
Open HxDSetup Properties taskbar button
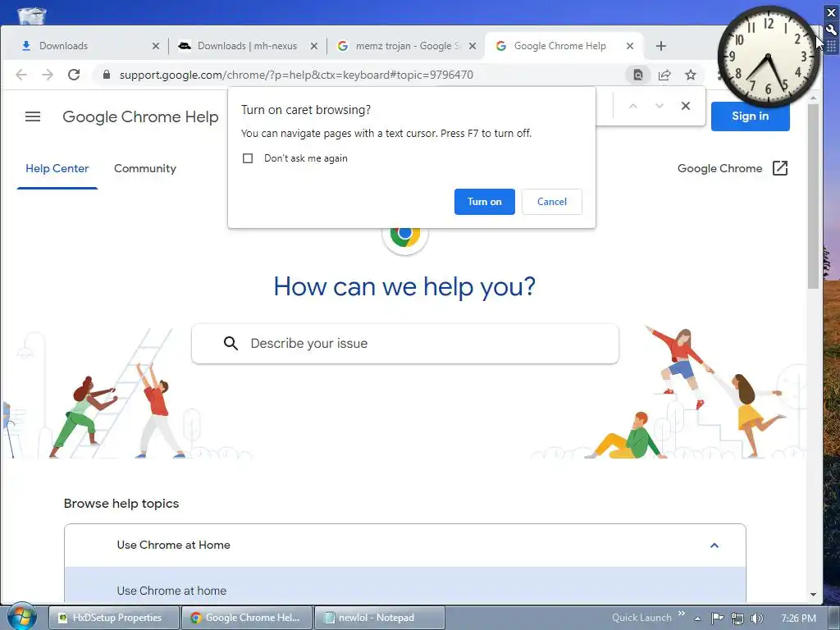(113, 618)
